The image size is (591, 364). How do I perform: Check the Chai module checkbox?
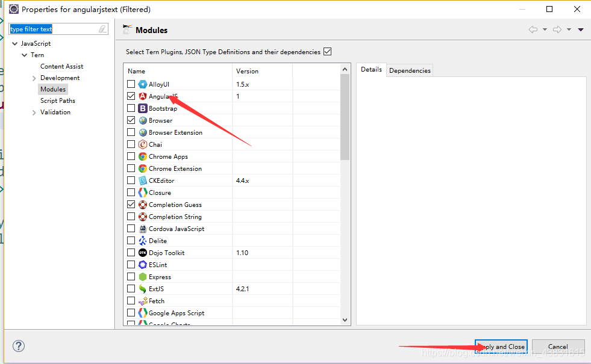131,144
